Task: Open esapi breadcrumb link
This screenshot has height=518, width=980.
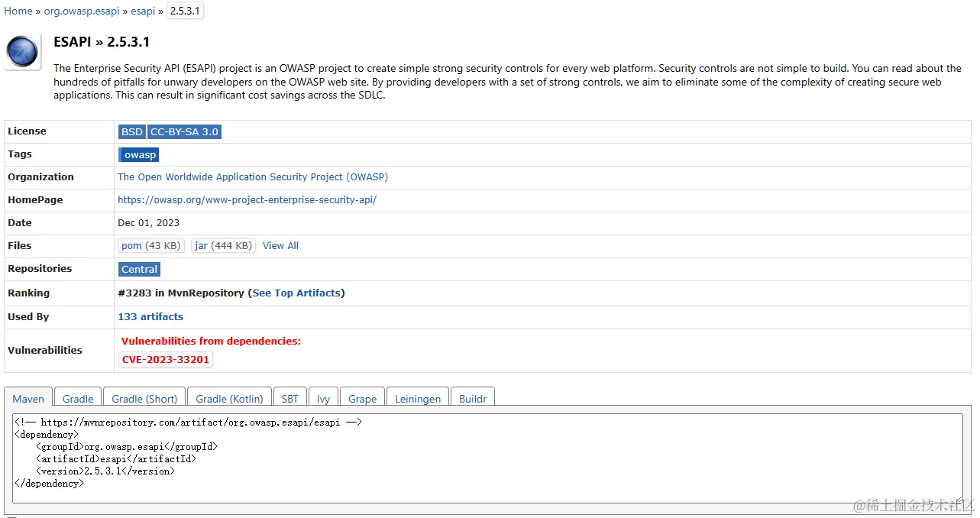Action: click(141, 11)
